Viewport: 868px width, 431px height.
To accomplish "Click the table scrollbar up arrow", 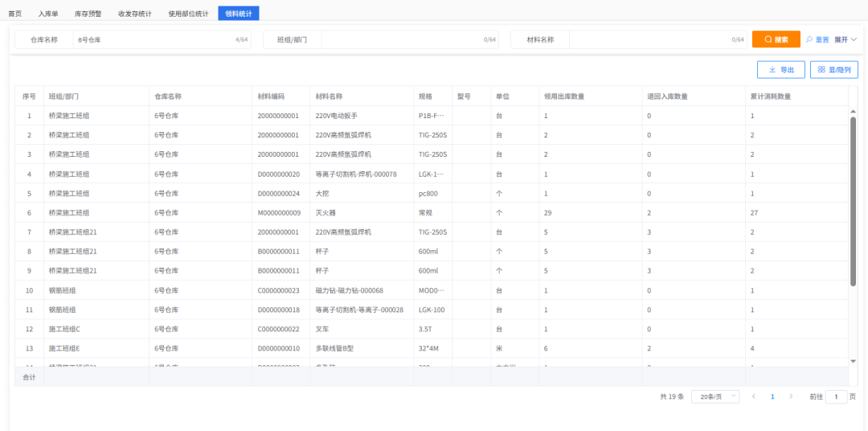I will click(x=853, y=112).
